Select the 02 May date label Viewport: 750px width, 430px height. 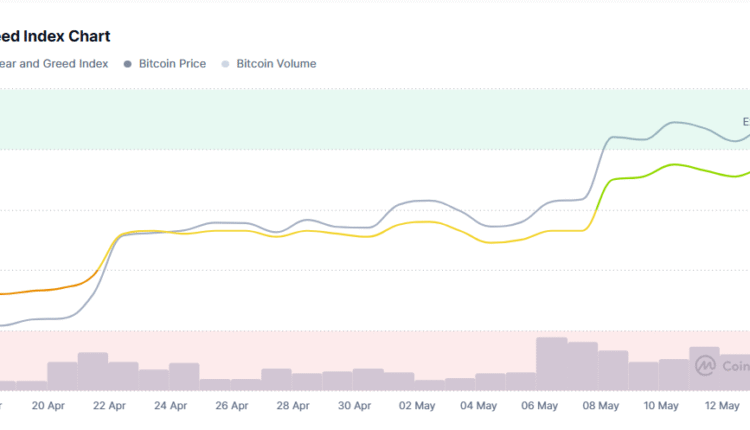coord(417,406)
